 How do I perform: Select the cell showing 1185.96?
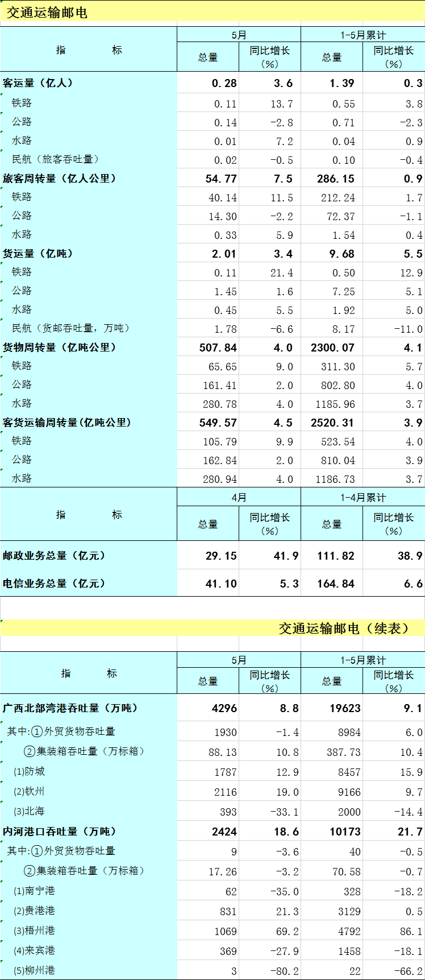tap(335, 404)
